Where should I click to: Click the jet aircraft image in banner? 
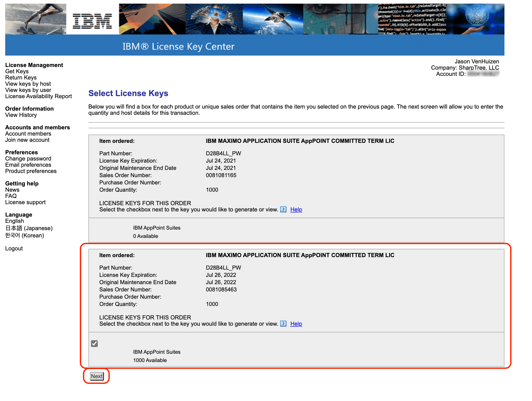pos(273,19)
